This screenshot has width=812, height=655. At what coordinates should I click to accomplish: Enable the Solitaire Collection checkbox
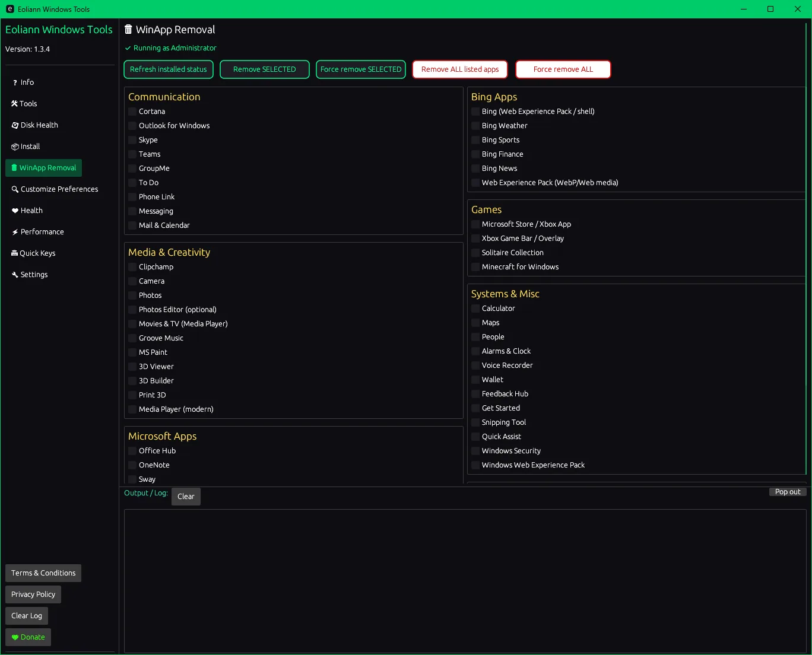tap(475, 253)
